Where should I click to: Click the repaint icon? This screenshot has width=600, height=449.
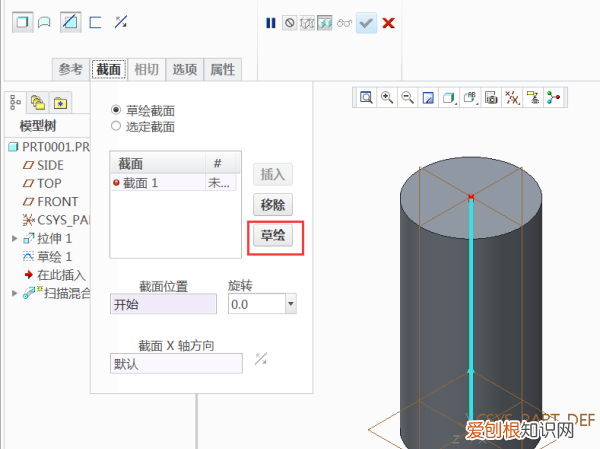(428, 97)
